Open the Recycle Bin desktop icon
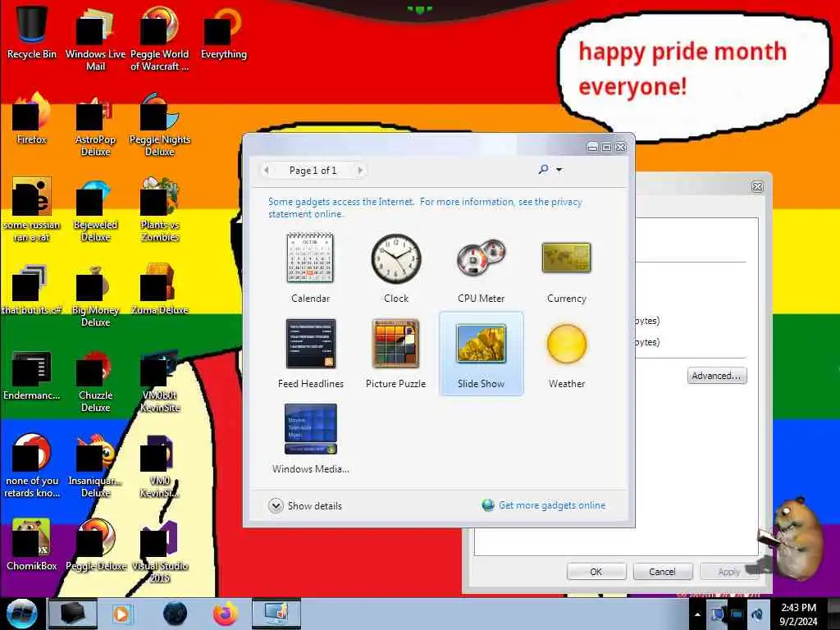840x630 pixels. tap(32, 32)
